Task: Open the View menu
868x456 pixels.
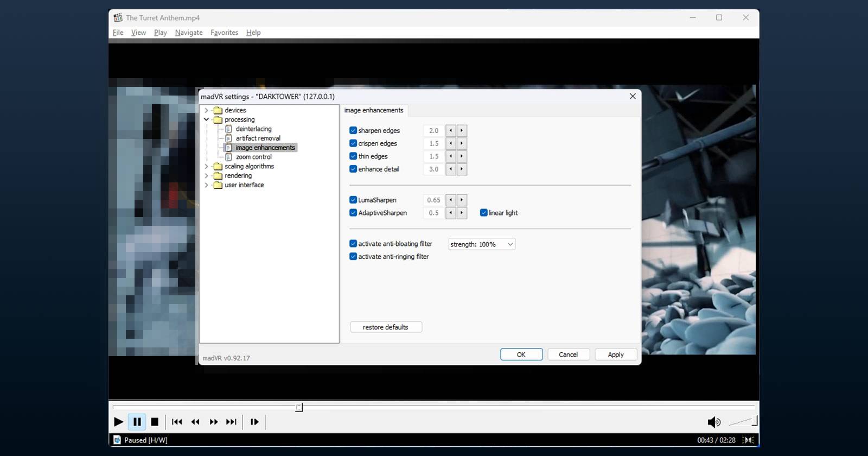Action: [138, 33]
